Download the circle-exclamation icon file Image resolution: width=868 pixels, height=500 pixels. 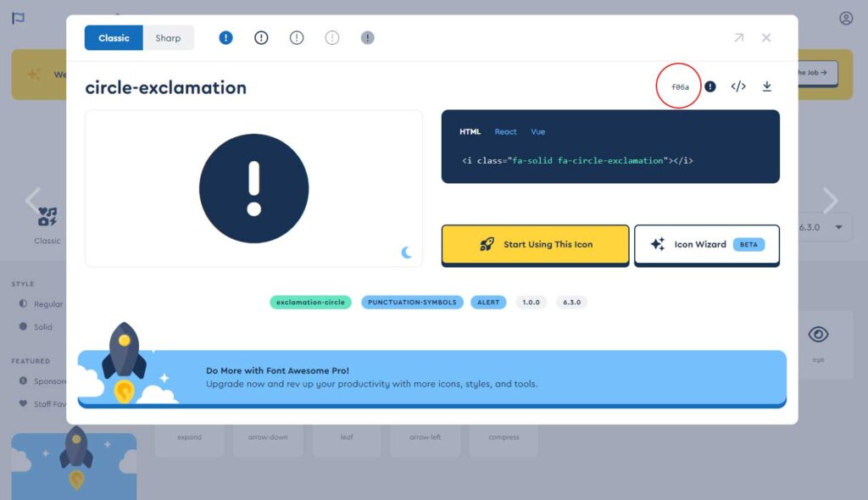pos(767,86)
